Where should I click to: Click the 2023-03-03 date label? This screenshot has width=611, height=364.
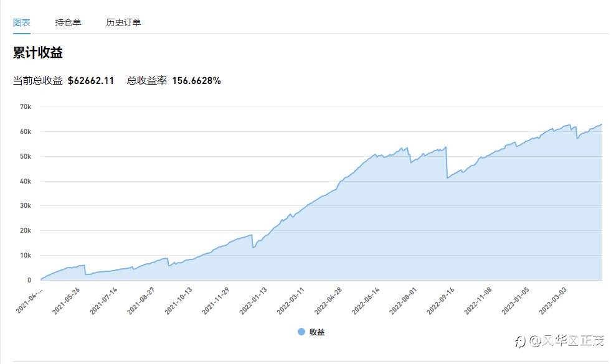pyautogui.click(x=552, y=301)
